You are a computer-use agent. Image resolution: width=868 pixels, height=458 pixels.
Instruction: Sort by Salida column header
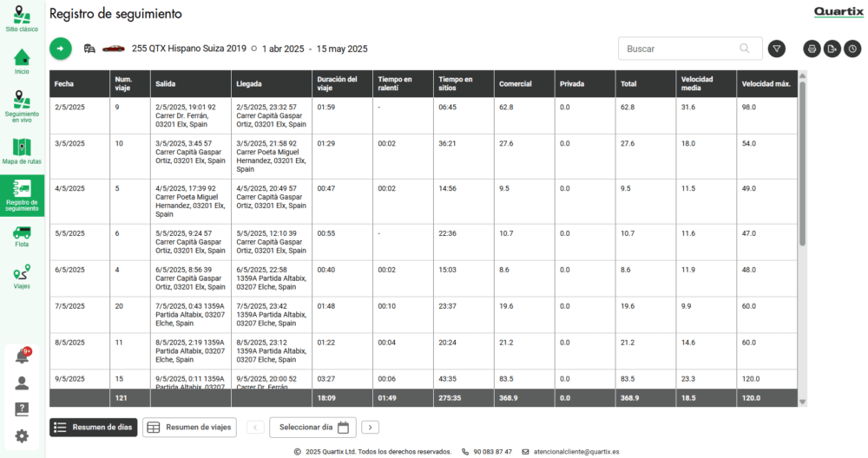[x=190, y=84]
